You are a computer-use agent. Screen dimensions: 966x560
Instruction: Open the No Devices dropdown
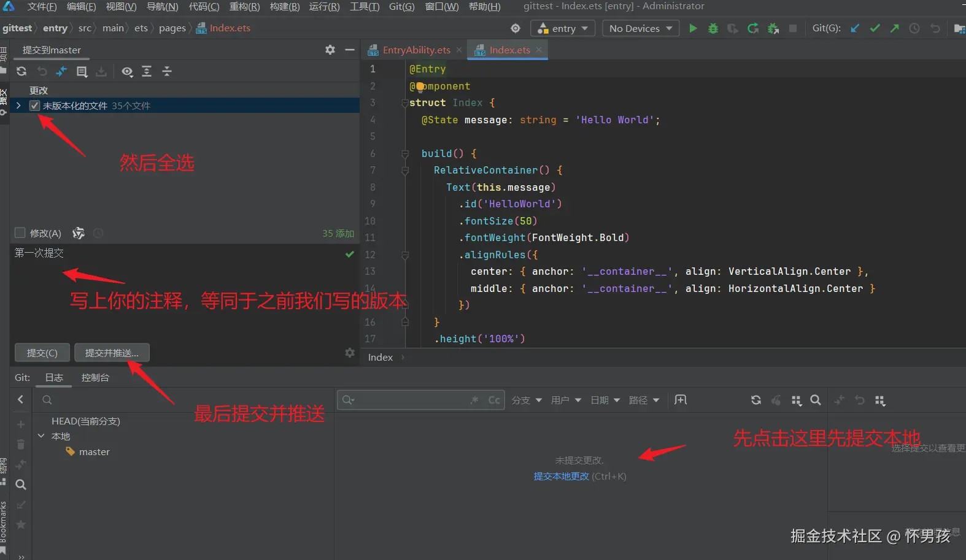tap(641, 28)
